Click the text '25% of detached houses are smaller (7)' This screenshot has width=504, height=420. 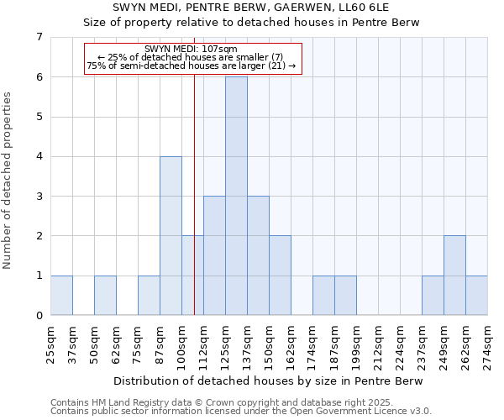tap(194, 57)
